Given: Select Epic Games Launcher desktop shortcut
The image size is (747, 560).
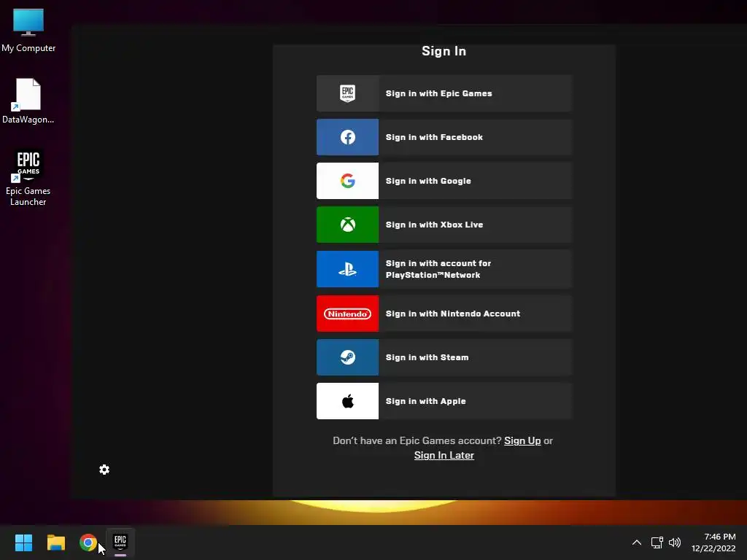Looking at the screenshot, I should tap(28, 177).
